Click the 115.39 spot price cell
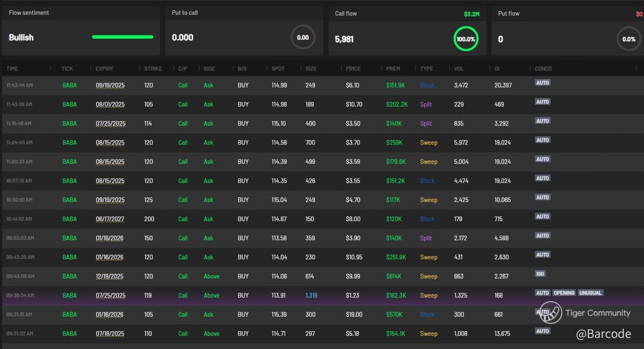This screenshot has width=644, height=349. coord(279,315)
